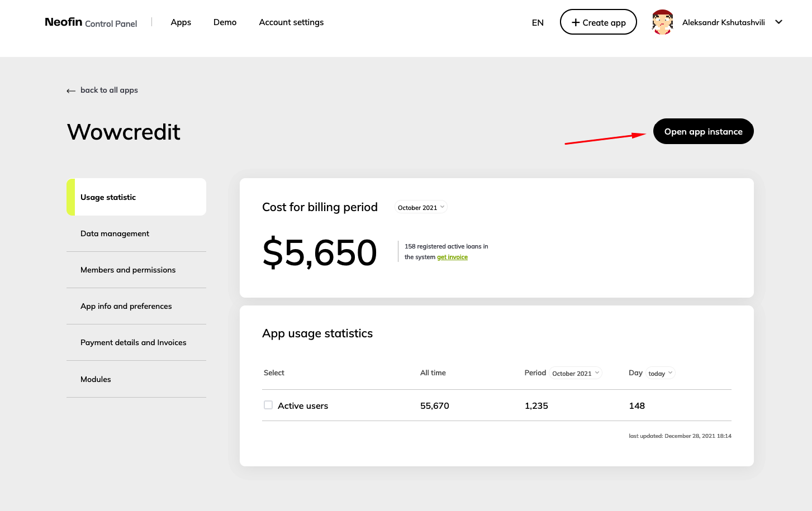Click the back arrow icon

click(x=71, y=90)
